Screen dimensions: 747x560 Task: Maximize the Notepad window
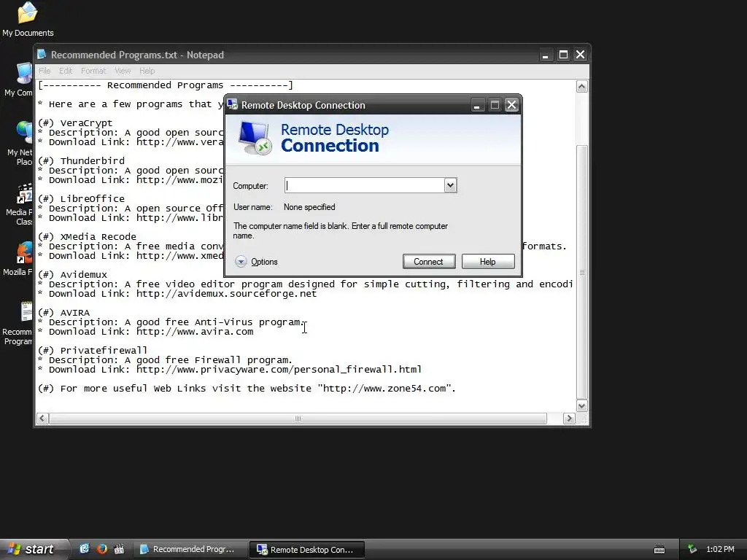pos(563,55)
